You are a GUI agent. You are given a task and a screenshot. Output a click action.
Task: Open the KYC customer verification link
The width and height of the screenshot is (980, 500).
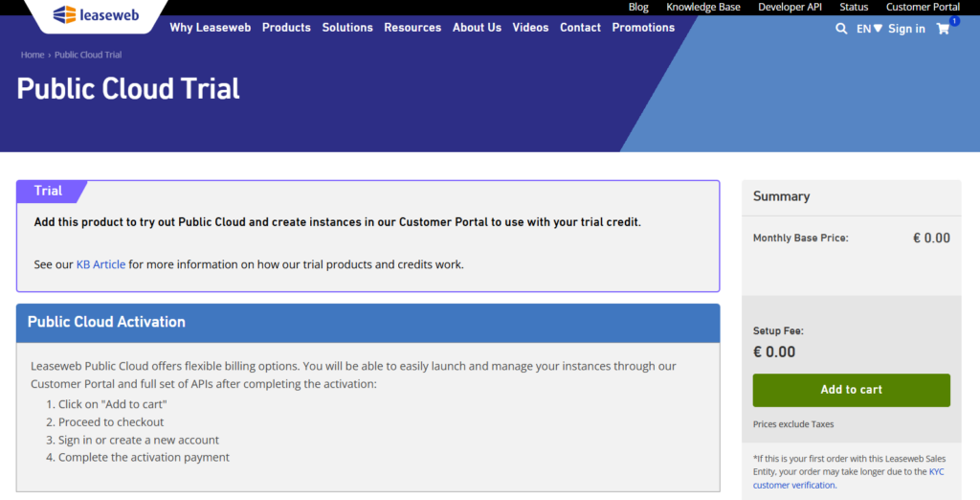point(848,478)
